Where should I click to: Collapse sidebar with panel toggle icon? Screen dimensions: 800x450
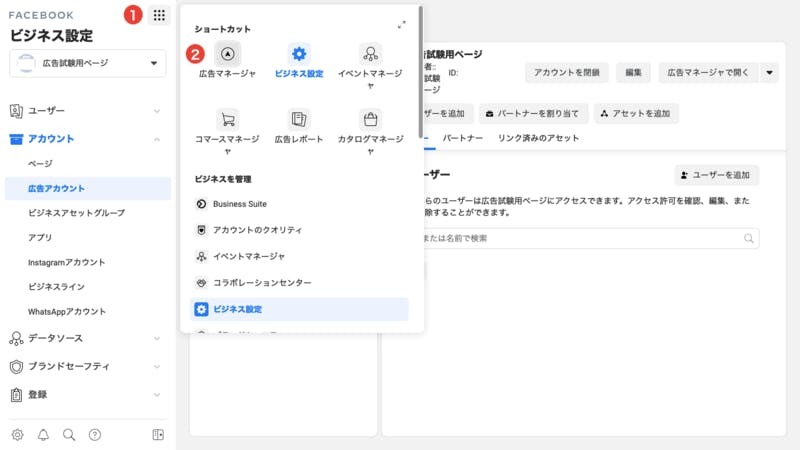158,435
